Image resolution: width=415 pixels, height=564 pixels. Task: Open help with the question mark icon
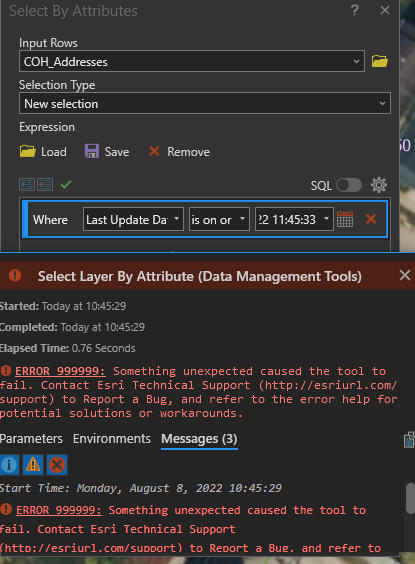click(355, 10)
